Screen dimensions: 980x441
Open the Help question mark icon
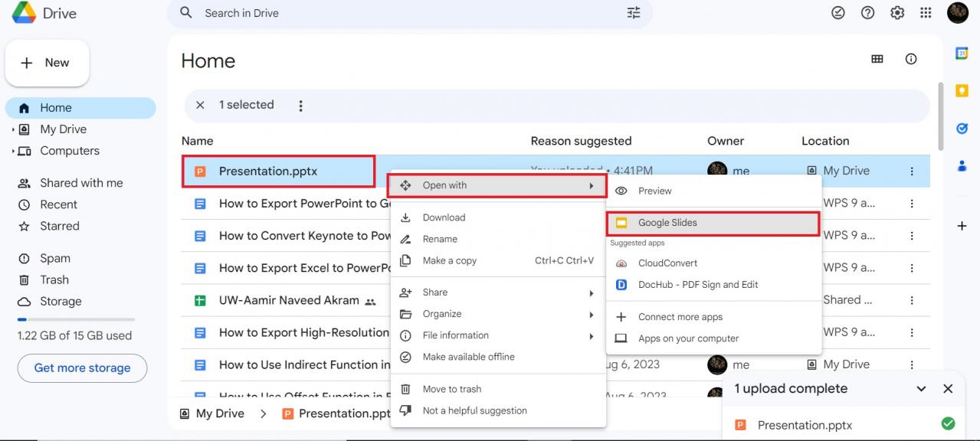[x=868, y=13]
